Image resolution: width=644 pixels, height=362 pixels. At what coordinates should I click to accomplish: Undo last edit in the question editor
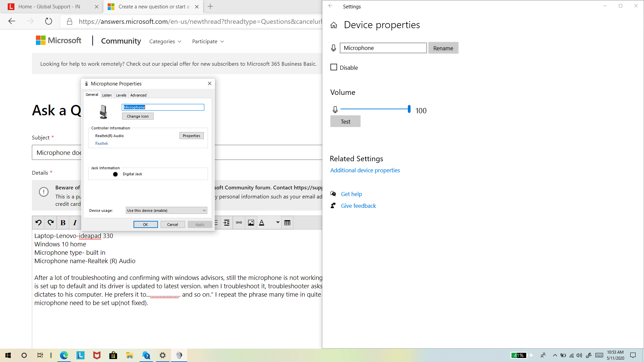click(39, 223)
